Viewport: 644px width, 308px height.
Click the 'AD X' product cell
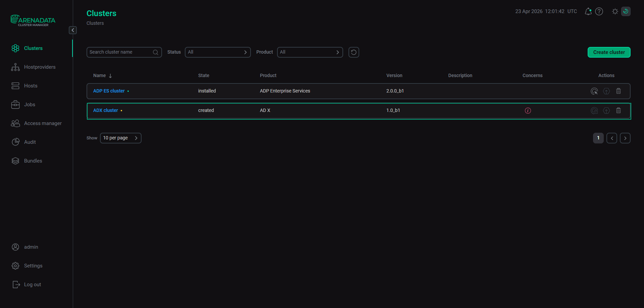click(265, 111)
